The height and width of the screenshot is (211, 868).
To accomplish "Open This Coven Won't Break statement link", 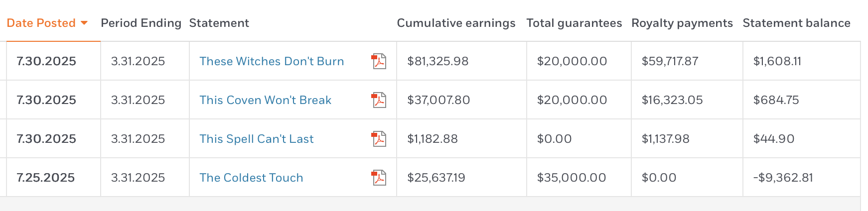I will click(x=265, y=100).
